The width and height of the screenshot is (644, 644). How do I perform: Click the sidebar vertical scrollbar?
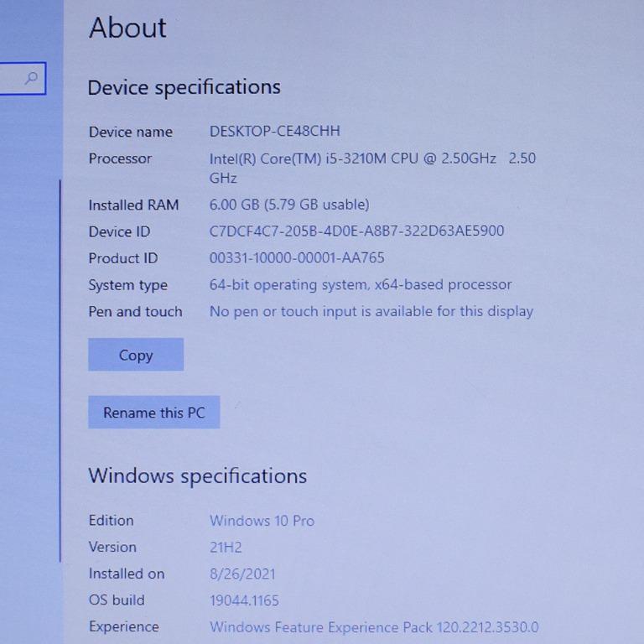click(60, 369)
